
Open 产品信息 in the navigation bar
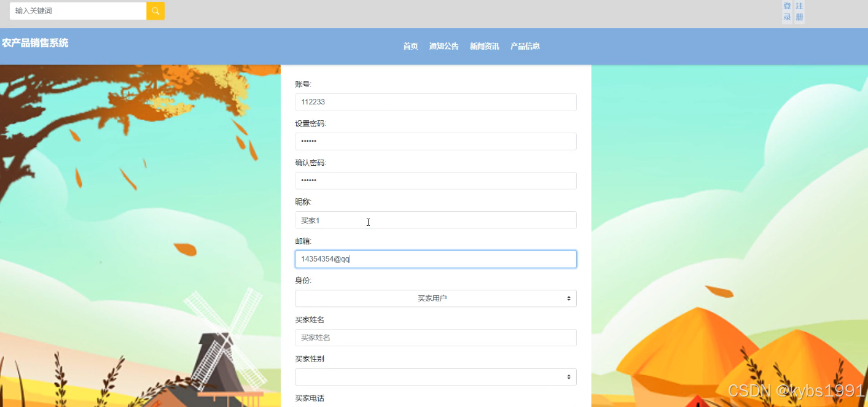(525, 46)
